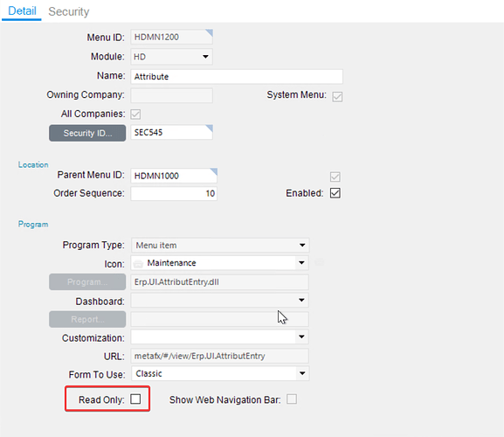Switch to the Security tab
The height and width of the screenshot is (437, 504).
click(x=69, y=11)
